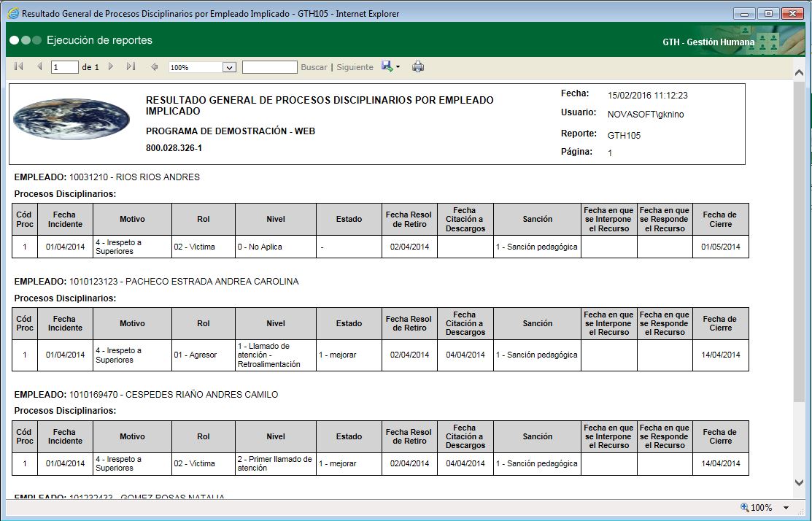Screen dimensions: 812x521
Task: Go to first page of report
Action: click(19, 67)
